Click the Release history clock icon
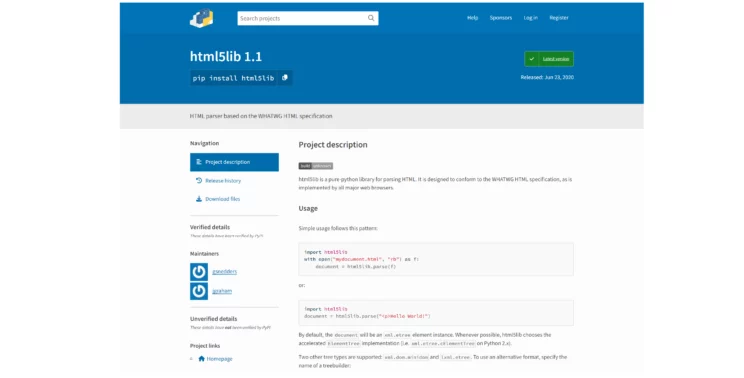744x378 pixels. 199,180
